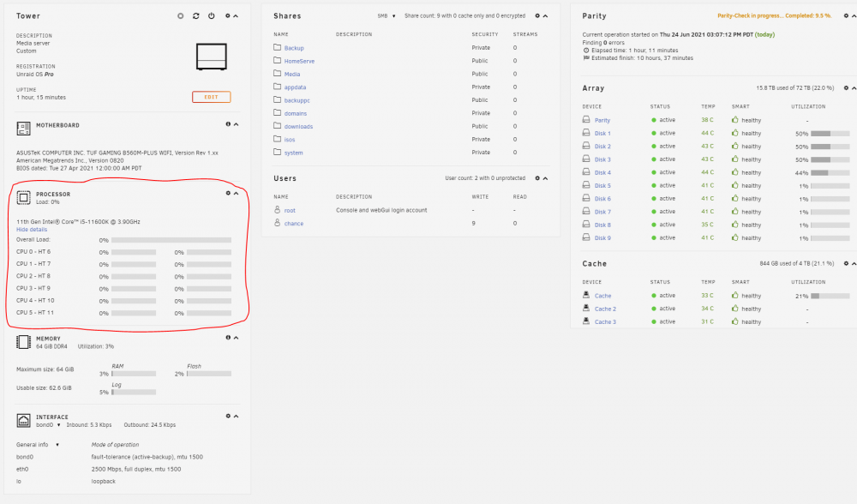Open Cache panel settings gear
This screenshot has width=857, height=504.
click(x=846, y=263)
